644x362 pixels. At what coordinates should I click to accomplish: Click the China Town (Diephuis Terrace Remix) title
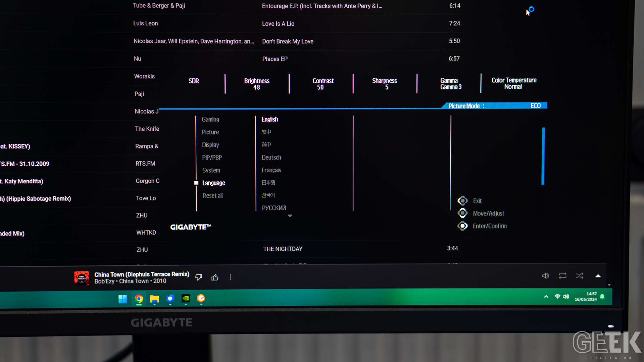pos(142,275)
